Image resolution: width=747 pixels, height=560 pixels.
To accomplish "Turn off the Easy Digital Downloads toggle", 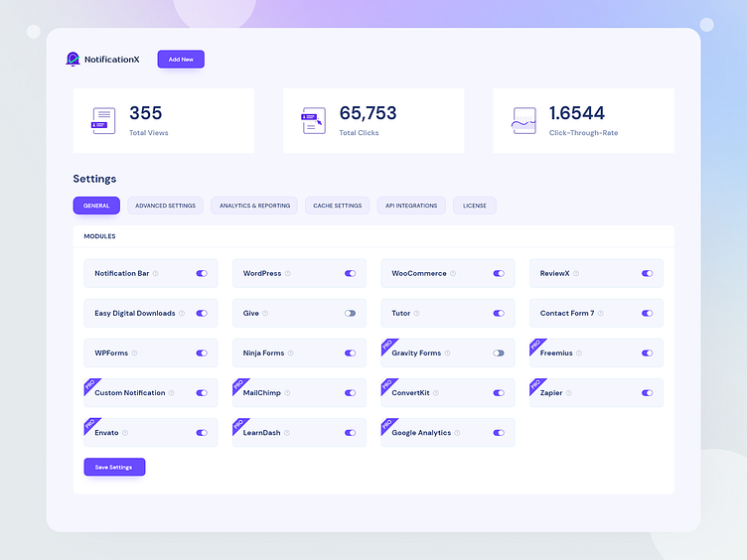I will (202, 314).
